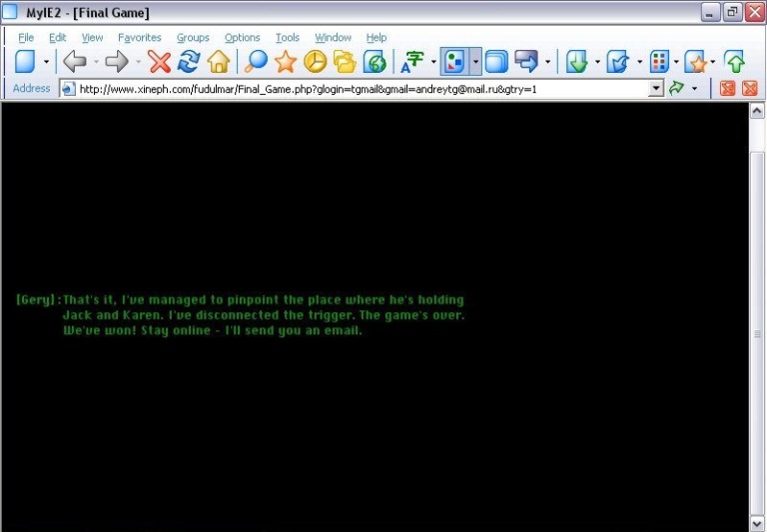Image resolution: width=767 pixels, height=532 pixels.
Task: Click the green Go arrow button
Action: [x=677, y=89]
